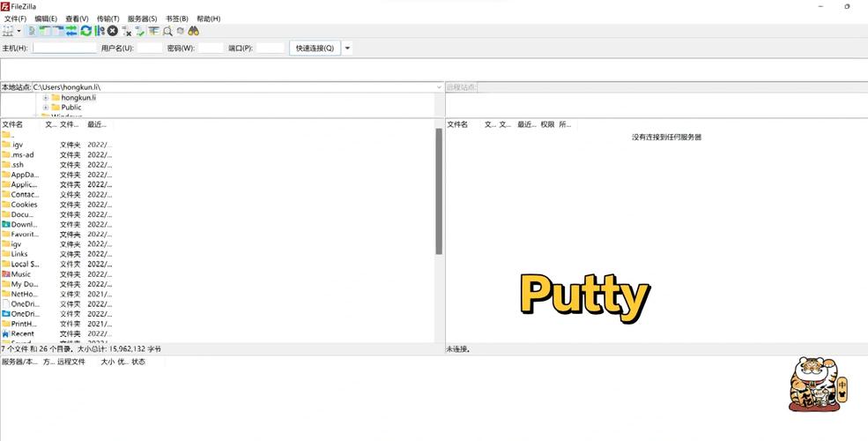Toggle the local directory tree view
868x441 pixels.
click(x=45, y=31)
